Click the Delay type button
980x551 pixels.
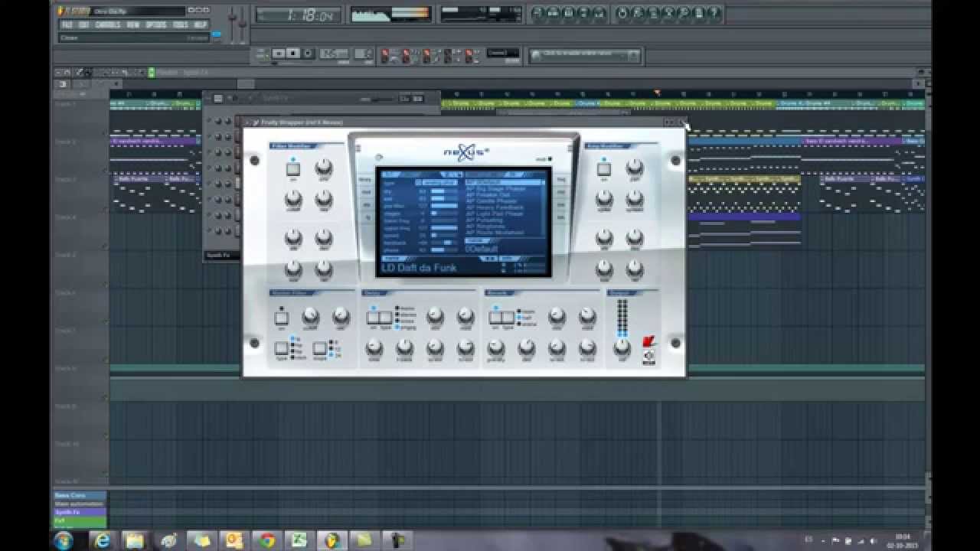pos(385,317)
